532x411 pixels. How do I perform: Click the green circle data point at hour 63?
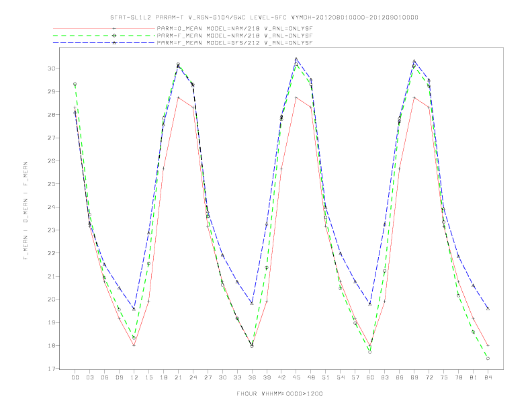[384, 271]
